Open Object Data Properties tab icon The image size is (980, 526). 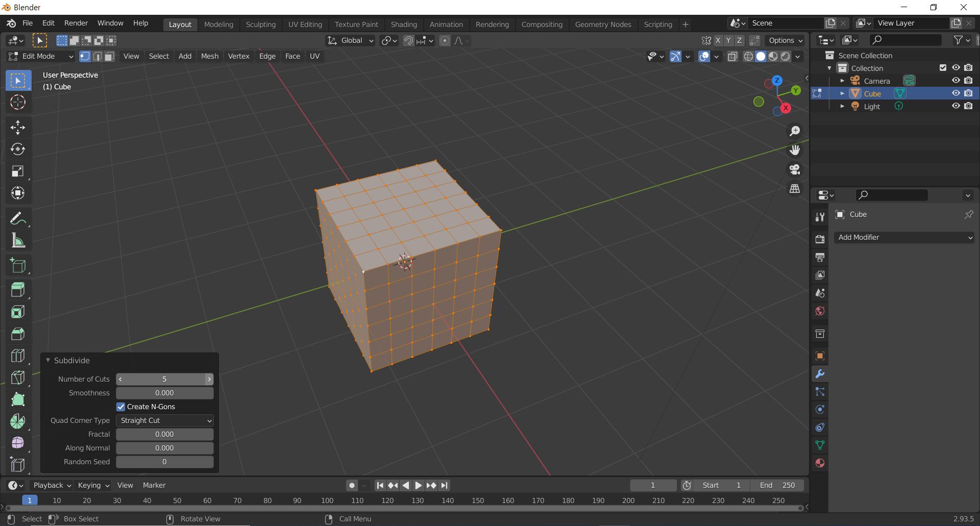[x=820, y=445]
